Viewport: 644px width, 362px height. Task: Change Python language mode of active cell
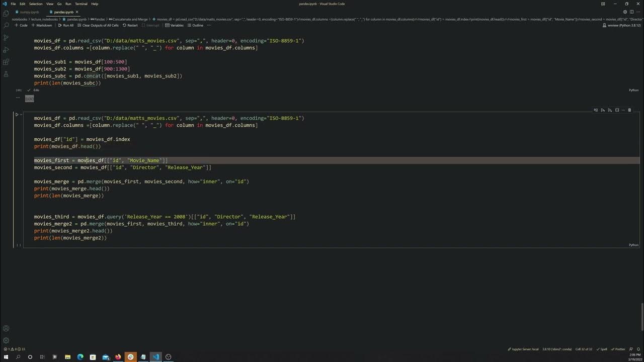click(x=633, y=245)
